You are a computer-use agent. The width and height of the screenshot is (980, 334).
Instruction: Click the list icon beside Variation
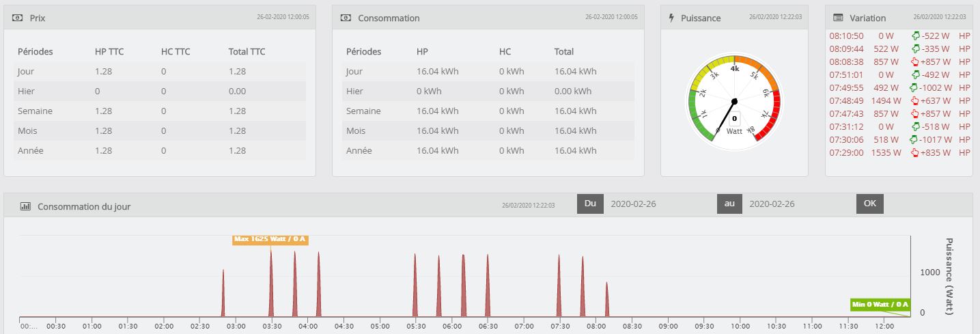coord(838,18)
